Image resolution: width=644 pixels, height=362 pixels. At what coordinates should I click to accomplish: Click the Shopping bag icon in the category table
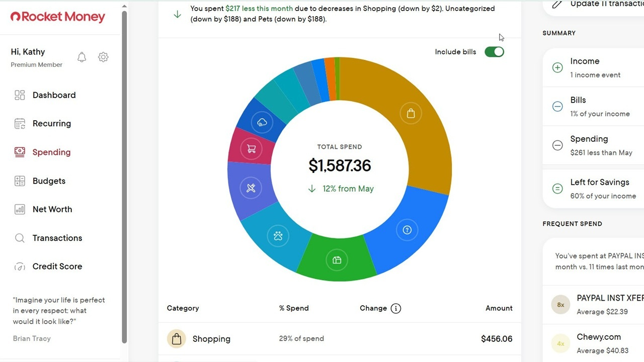tap(176, 338)
